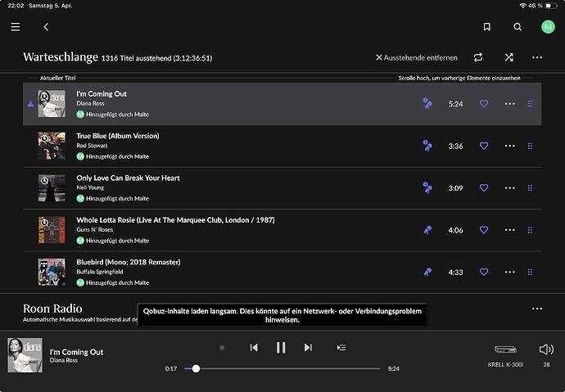
Task: Click total time 5:24 beside progress bar
Action: (394, 368)
